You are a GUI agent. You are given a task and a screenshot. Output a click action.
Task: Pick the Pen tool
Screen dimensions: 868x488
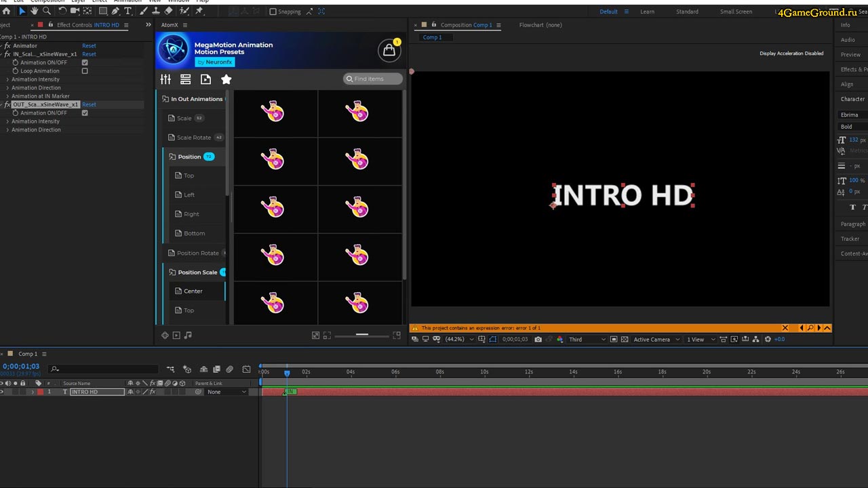coord(115,12)
